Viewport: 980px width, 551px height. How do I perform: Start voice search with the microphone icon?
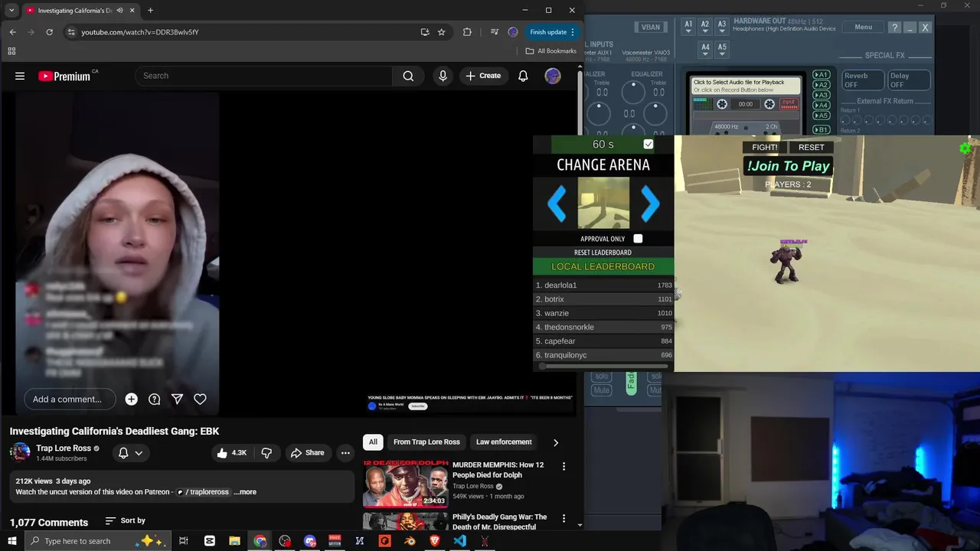443,76
